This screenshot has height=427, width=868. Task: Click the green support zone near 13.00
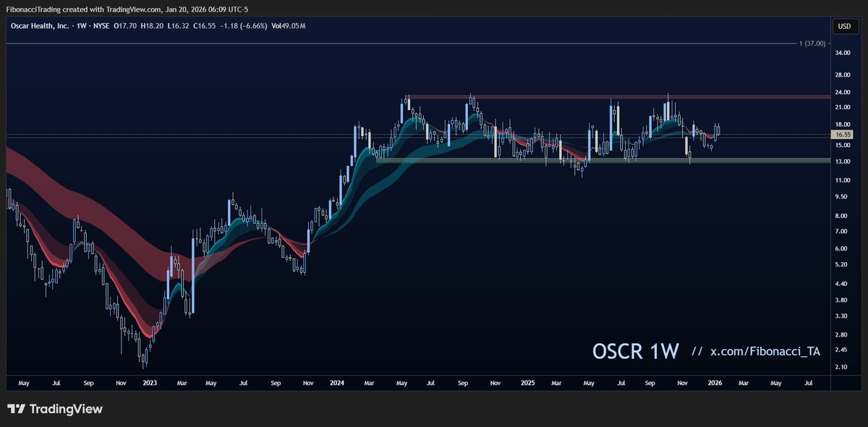(603, 160)
